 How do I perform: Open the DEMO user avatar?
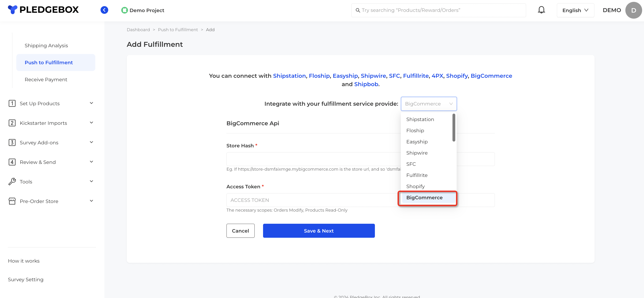tap(633, 10)
